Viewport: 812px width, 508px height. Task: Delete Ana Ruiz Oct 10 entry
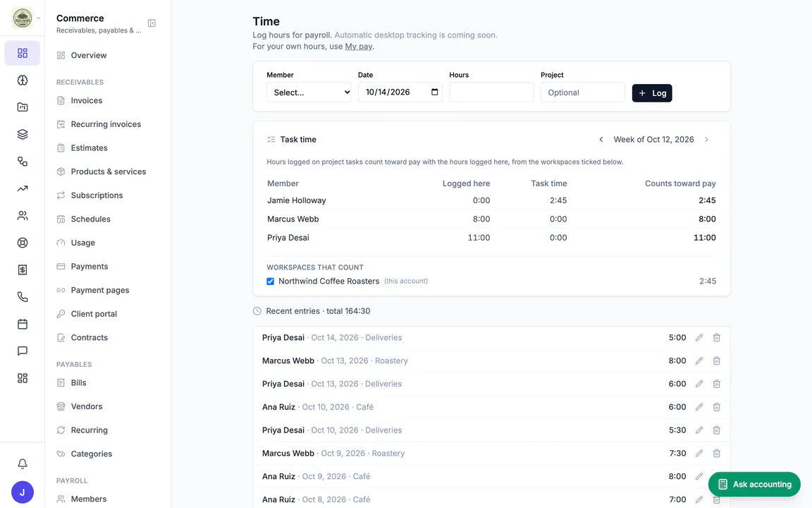tap(717, 407)
